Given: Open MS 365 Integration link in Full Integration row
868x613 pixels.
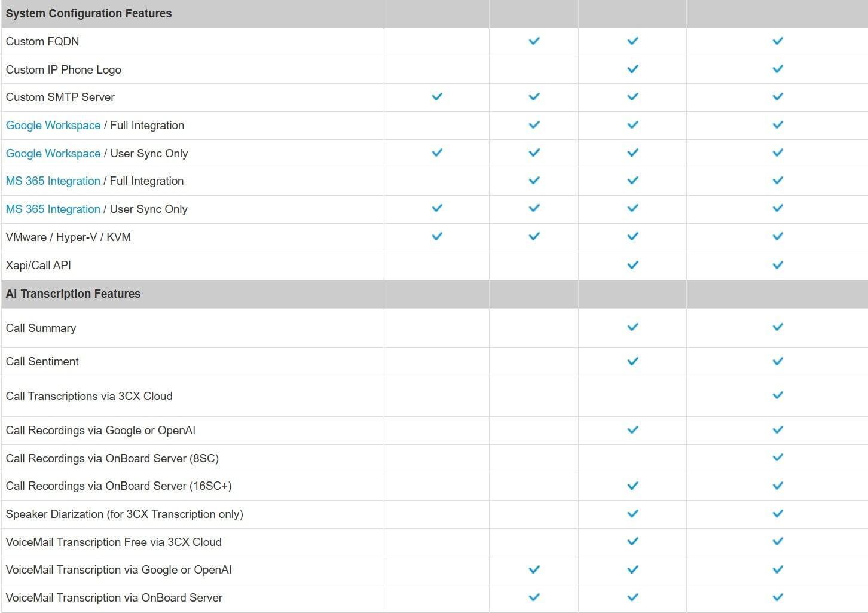Looking at the screenshot, I should (x=53, y=181).
